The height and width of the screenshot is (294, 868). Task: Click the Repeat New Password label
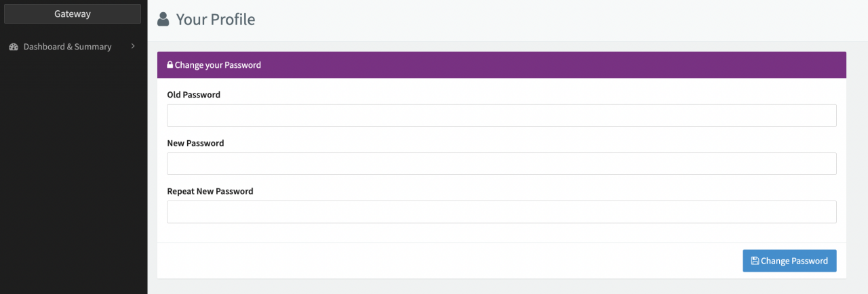pos(210,191)
